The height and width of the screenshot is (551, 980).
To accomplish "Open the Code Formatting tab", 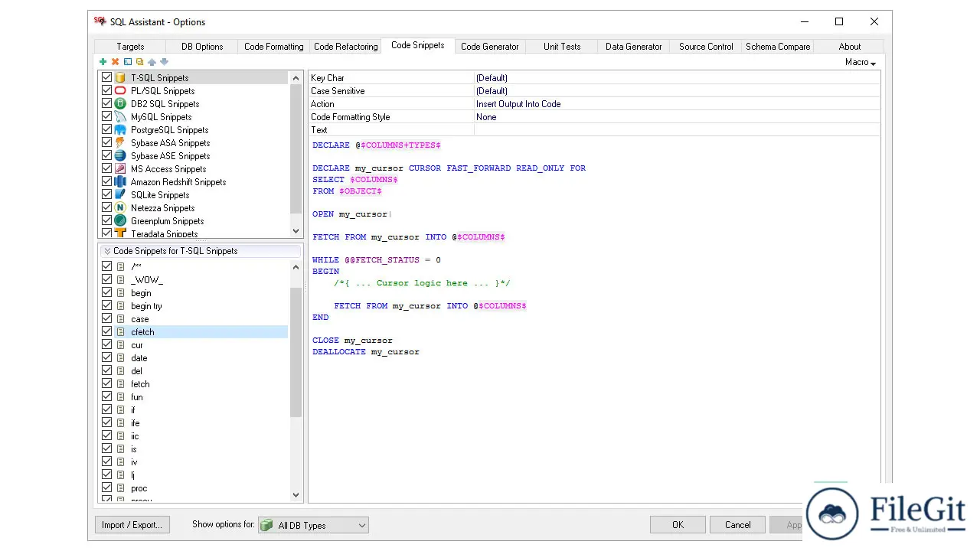I will [x=274, y=47].
